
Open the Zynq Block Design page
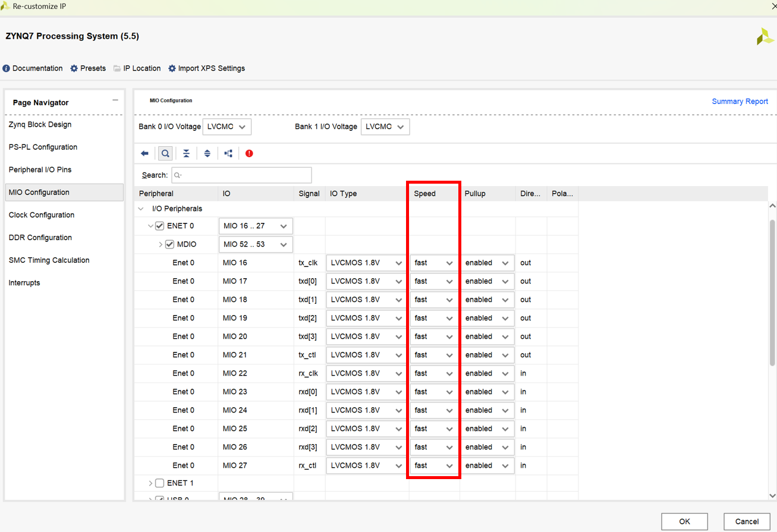pos(64,124)
